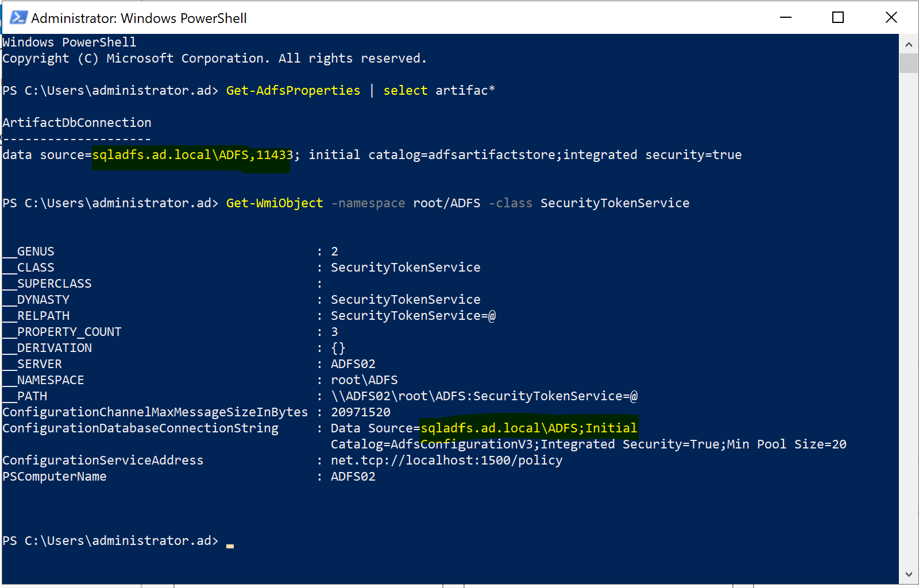Image resolution: width=919 pixels, height=588 pixels.
Task: Click 'SecurityTokenService' argument in command line
Action: click(x=615, y=203)
